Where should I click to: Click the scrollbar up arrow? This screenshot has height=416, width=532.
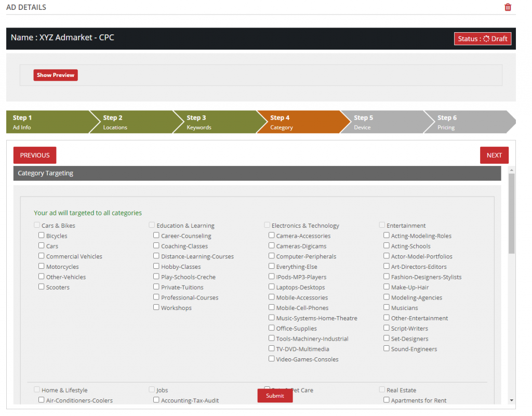pyautogui.click(x=512, y=170)
